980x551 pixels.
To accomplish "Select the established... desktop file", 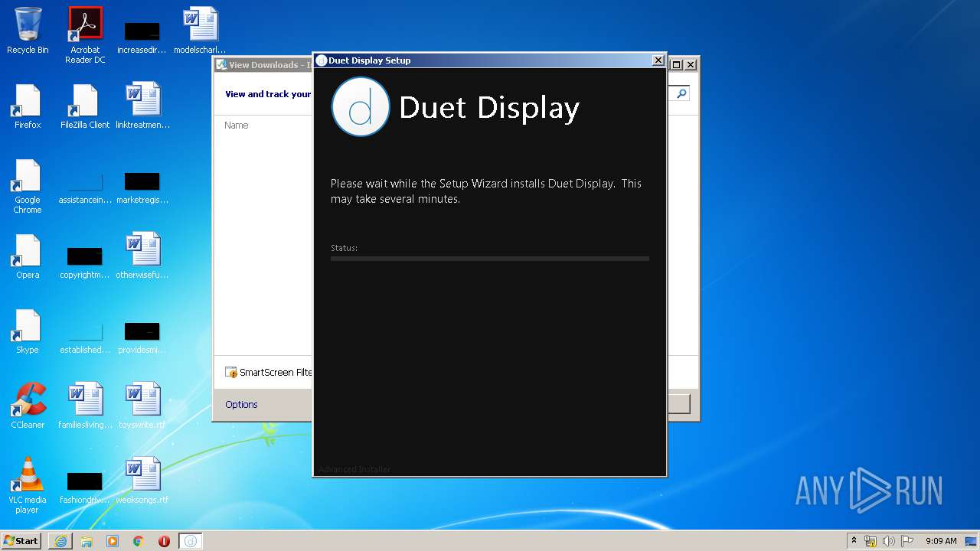I will click(x=85, y=338).
